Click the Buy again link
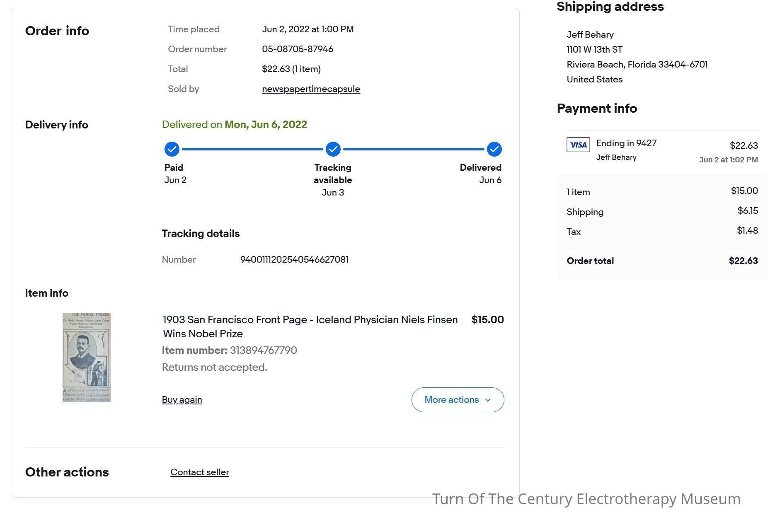Viewport: 775px width, 532px height. (x=182, y=400)
